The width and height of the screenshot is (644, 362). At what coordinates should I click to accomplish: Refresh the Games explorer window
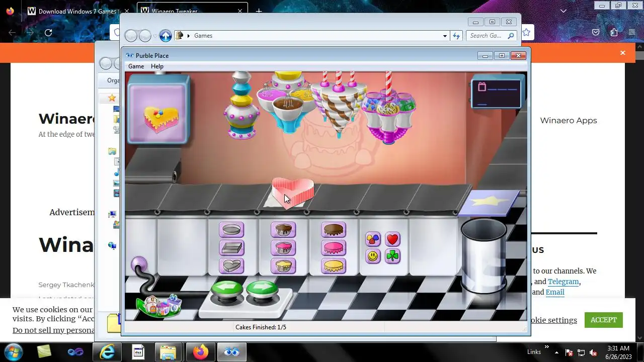pyautogui.click(x=456, y=36)
